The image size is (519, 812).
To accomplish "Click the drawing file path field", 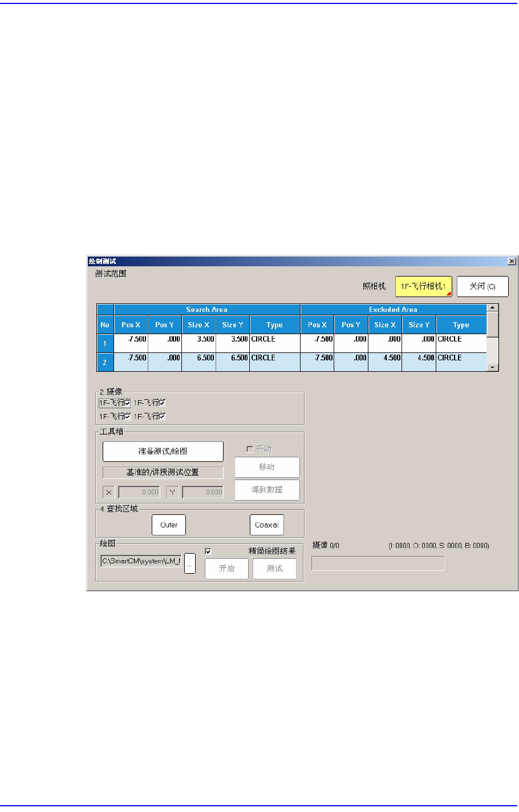I will [x=141, y=561].
